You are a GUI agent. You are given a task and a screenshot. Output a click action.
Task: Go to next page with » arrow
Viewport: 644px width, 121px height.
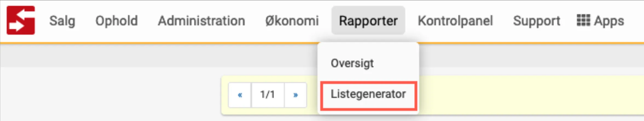click(295, 95)
